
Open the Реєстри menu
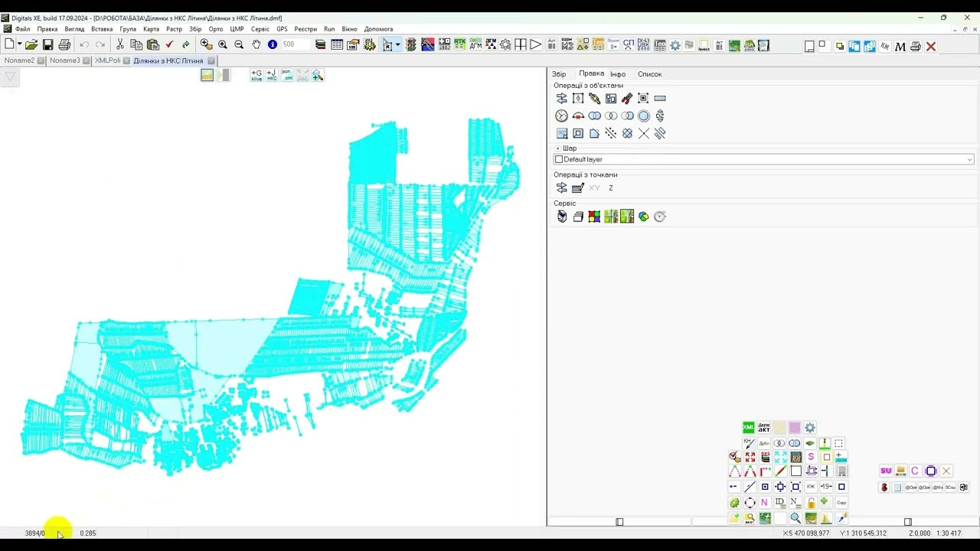[x=305, y=29]
